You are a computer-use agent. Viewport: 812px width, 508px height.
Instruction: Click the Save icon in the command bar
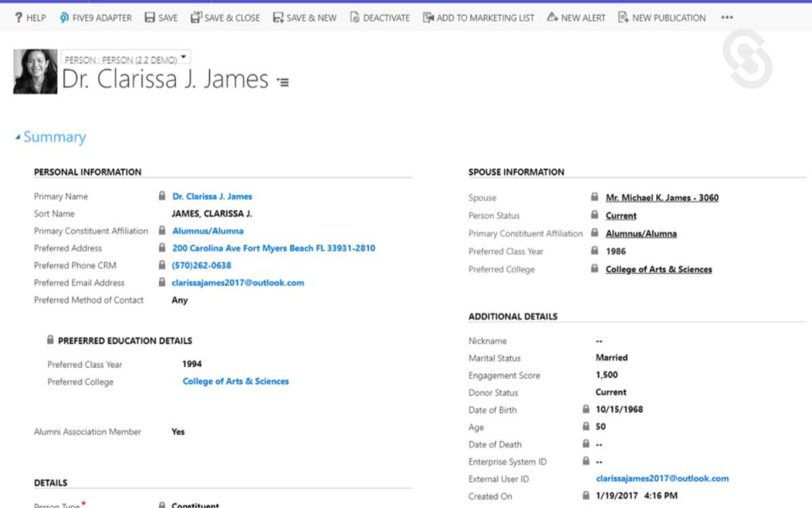[x=148, y=17]
